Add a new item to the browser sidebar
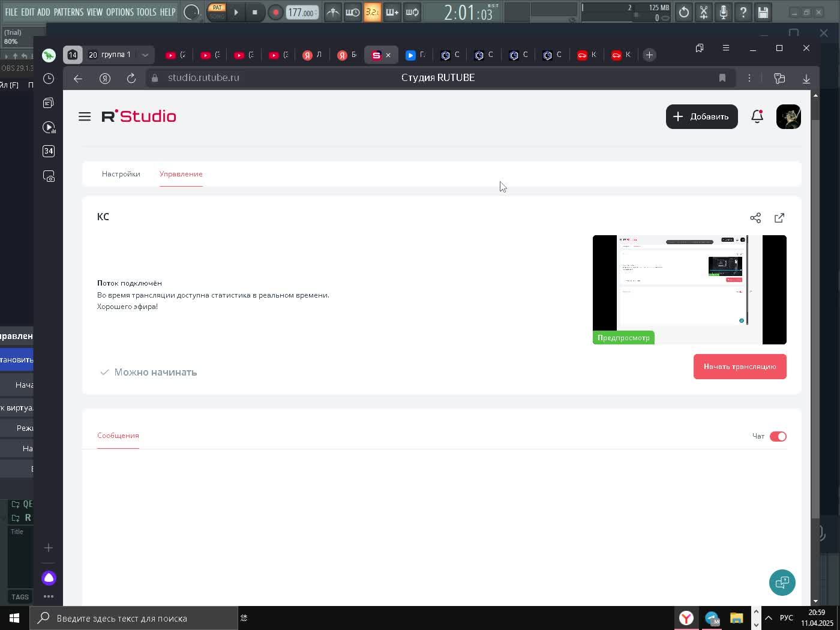 49,548
